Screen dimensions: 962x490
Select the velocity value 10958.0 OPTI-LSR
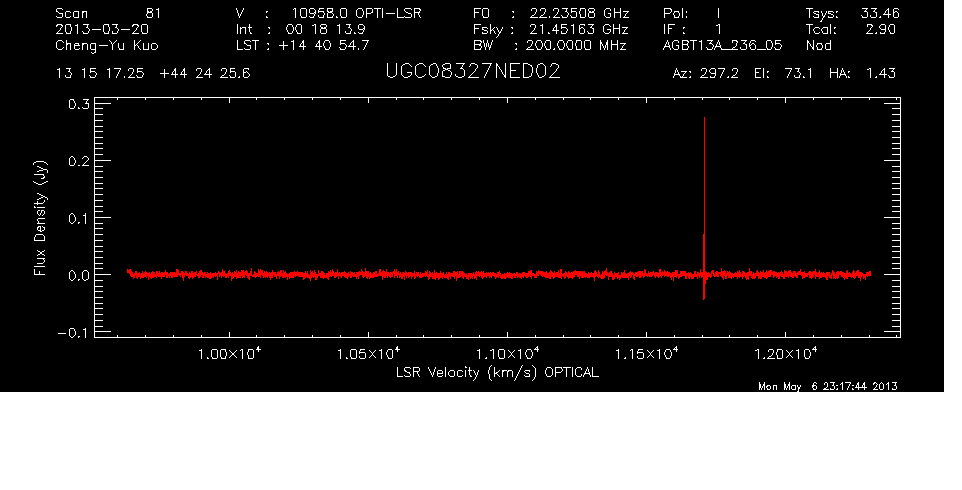356,13
